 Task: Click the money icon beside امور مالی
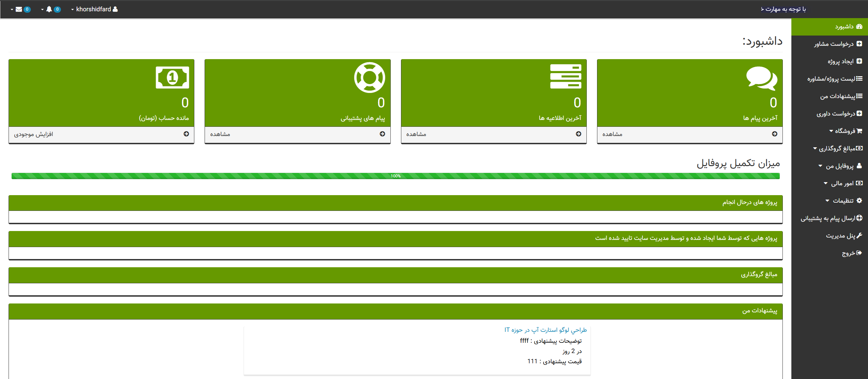pyautogui.click(x=859, y=183)
